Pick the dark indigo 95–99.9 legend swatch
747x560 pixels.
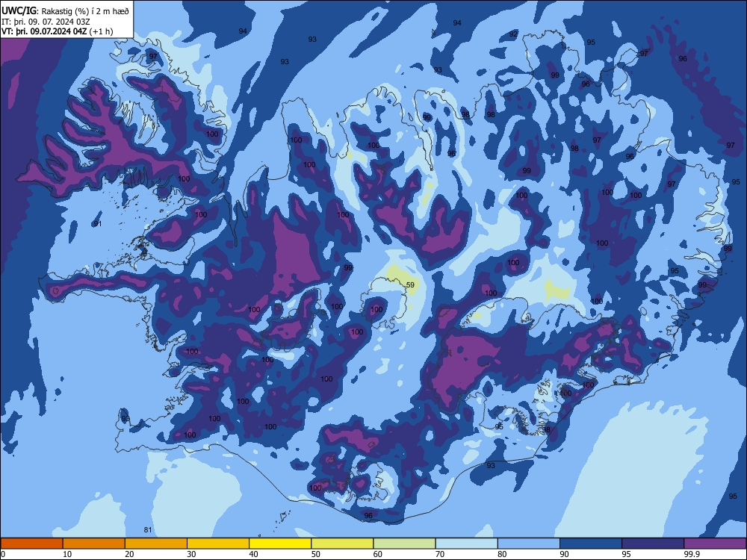pos(653,544)
